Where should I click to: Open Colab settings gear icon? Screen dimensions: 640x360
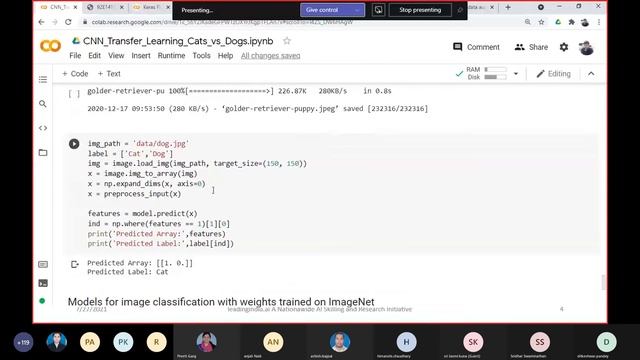tap(564, 47)
